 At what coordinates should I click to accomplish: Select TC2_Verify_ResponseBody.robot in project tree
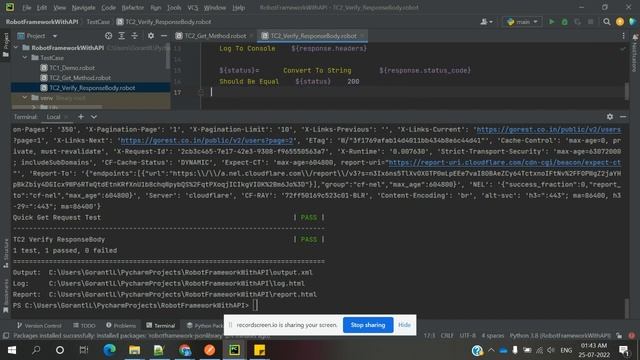(x=91, y=88)
